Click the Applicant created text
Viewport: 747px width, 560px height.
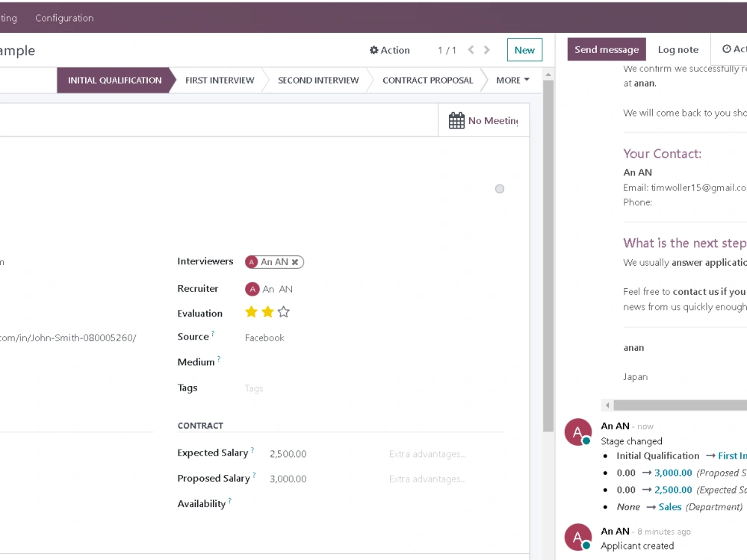(x=637, y=546)
